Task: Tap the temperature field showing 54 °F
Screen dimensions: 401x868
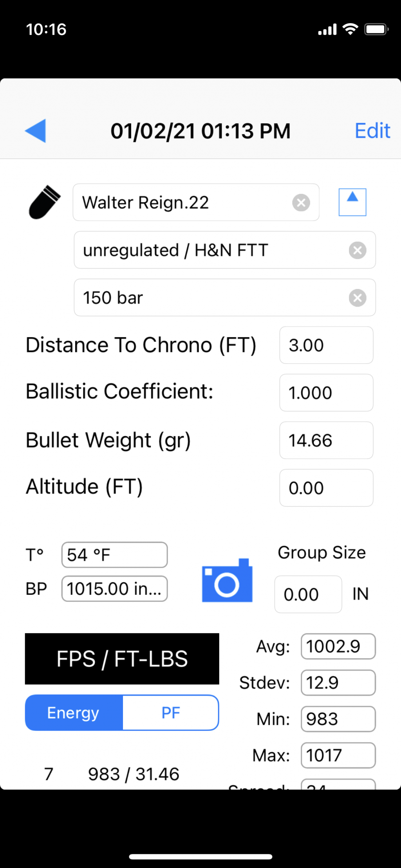Action: coord(114,555)
